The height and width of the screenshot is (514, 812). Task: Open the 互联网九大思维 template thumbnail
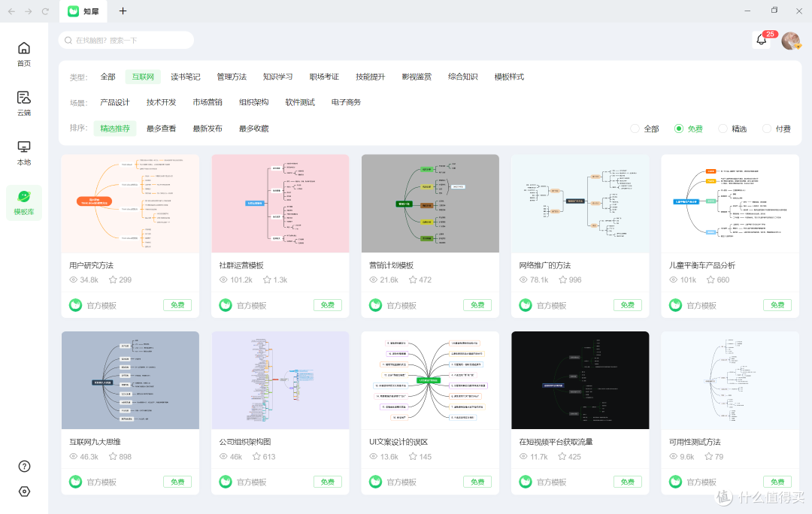pos(130,380)
